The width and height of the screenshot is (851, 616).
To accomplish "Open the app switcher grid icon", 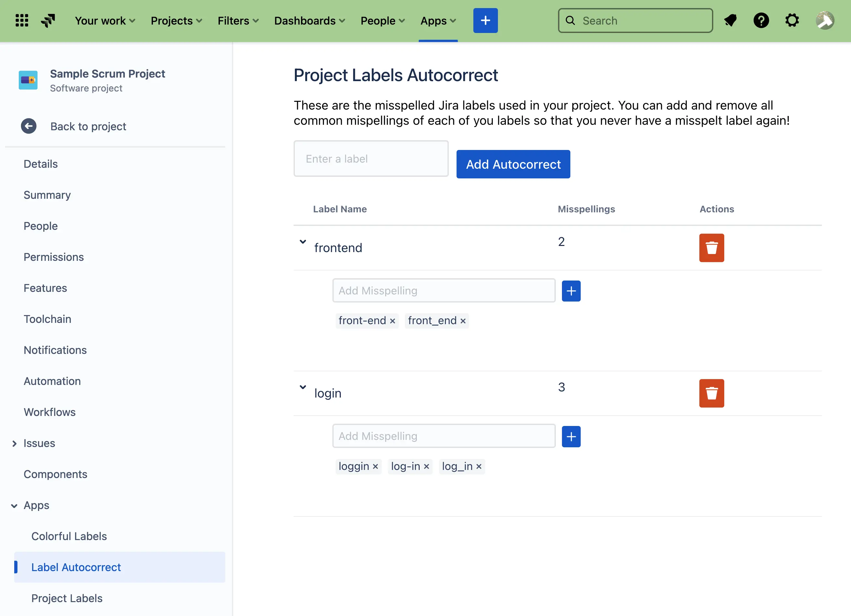I will pyautogui.click(x=21, y=20).
